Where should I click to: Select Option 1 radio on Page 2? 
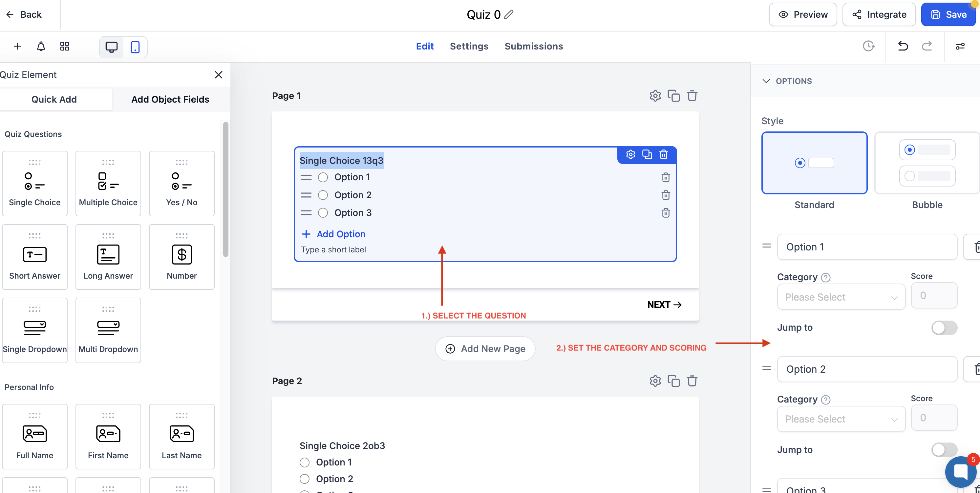coord(304,462)
